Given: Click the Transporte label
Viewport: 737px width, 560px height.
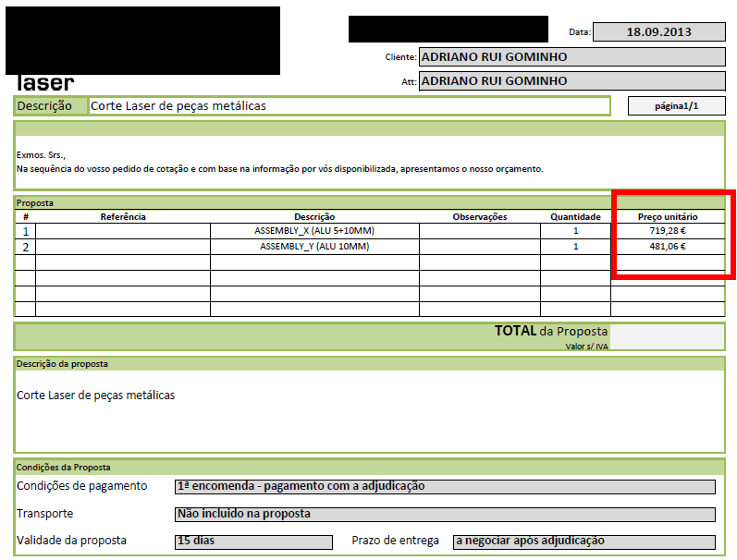Looking at the screenshot, I should coord(44,514).
